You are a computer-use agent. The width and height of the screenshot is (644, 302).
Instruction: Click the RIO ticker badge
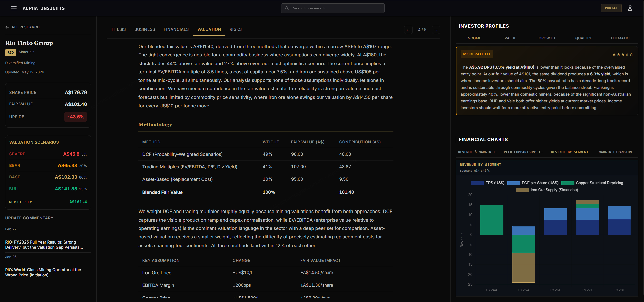point(11,52)
